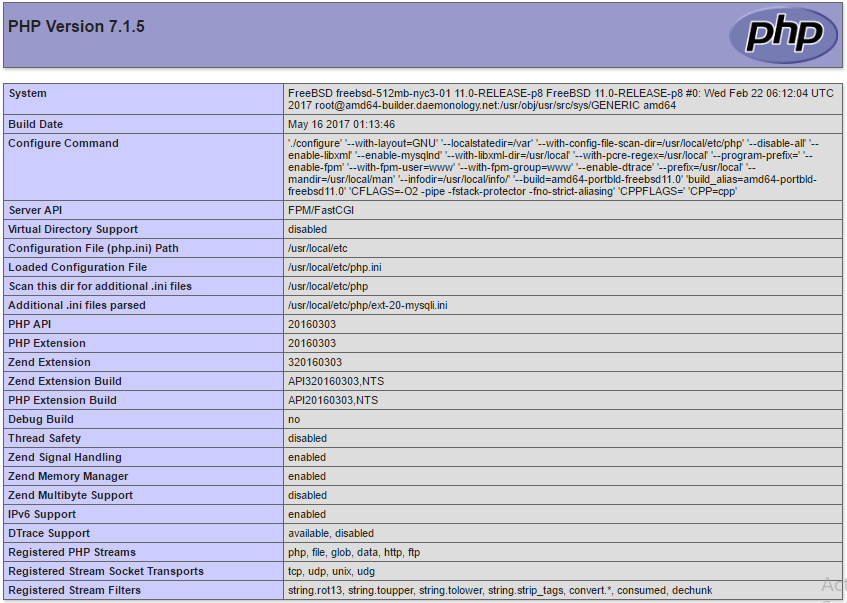Viewport: 847px width, 603px height.
Task: Click 'Scan this dir for additional .ini files'
Action: point(100,286)
